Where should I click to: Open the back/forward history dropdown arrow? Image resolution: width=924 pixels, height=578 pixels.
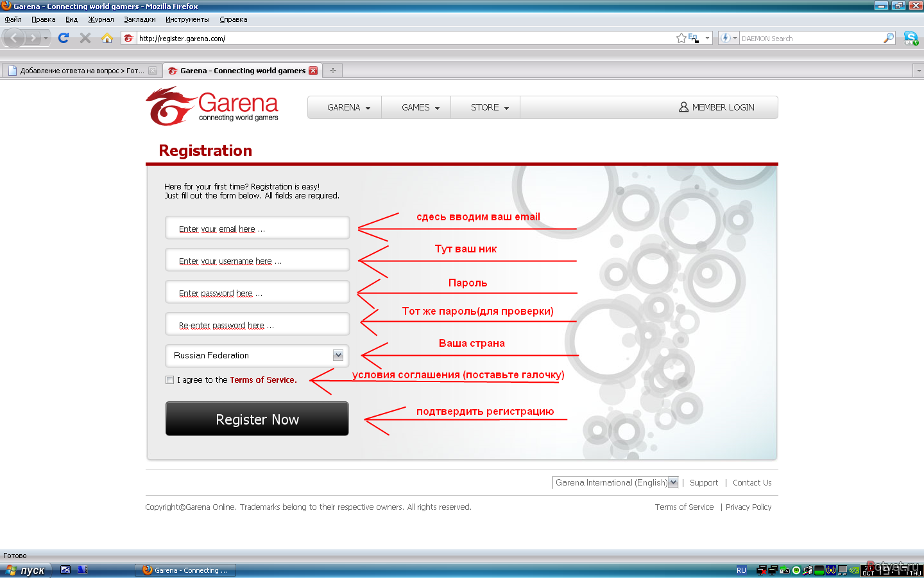click(x=46, y=38)
